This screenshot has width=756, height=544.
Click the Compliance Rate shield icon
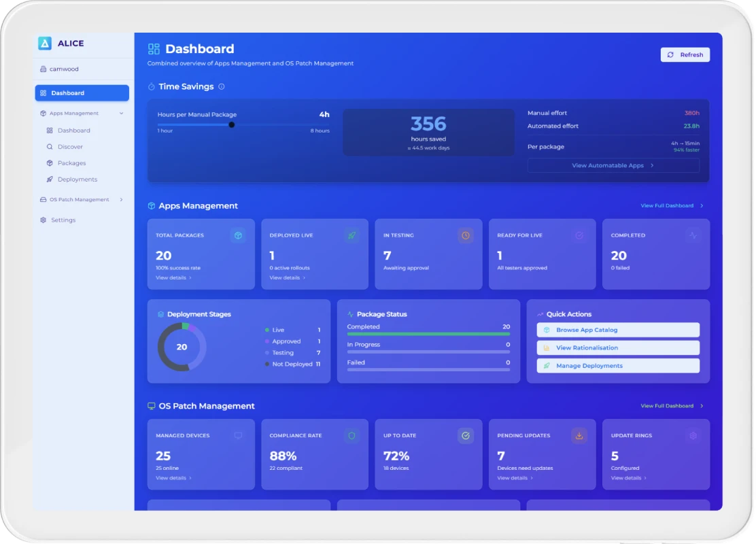coord(351,436)
